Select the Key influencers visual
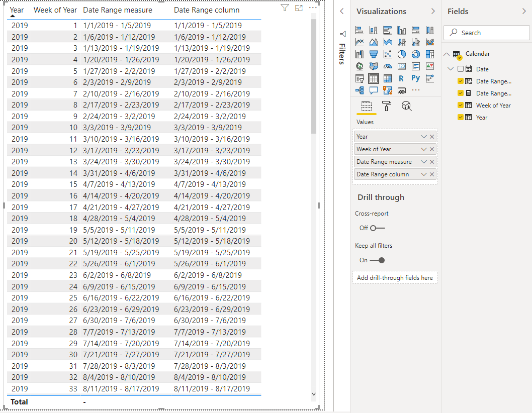The width and height of the screenshot is (532, 413). pyautogui.click(x=430, y=79)
